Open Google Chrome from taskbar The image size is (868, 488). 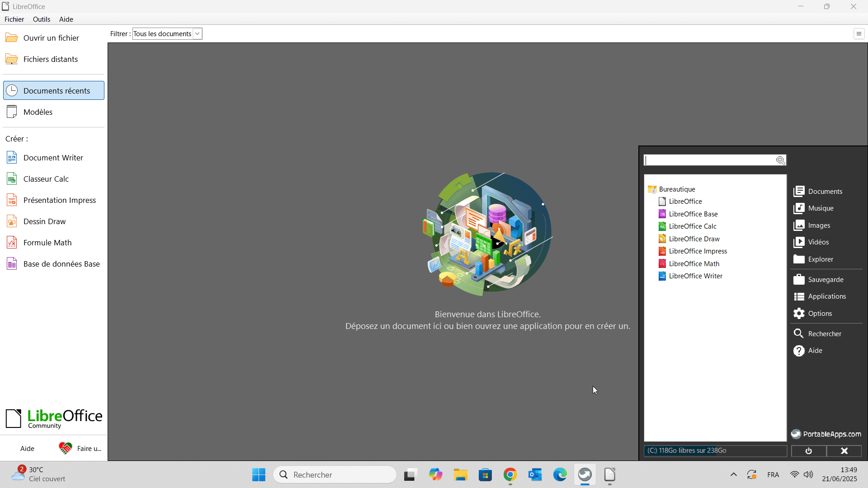pyautogui.click(x=510, y=474)
